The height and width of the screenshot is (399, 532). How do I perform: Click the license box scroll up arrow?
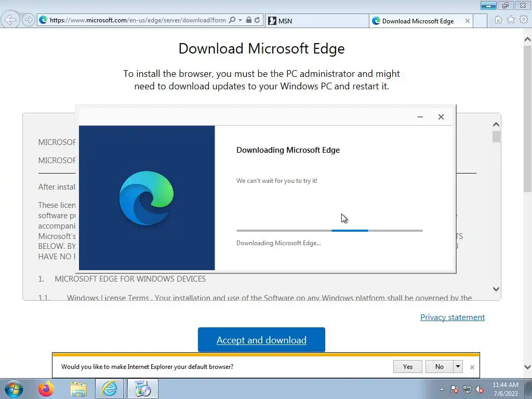point(496,125)
